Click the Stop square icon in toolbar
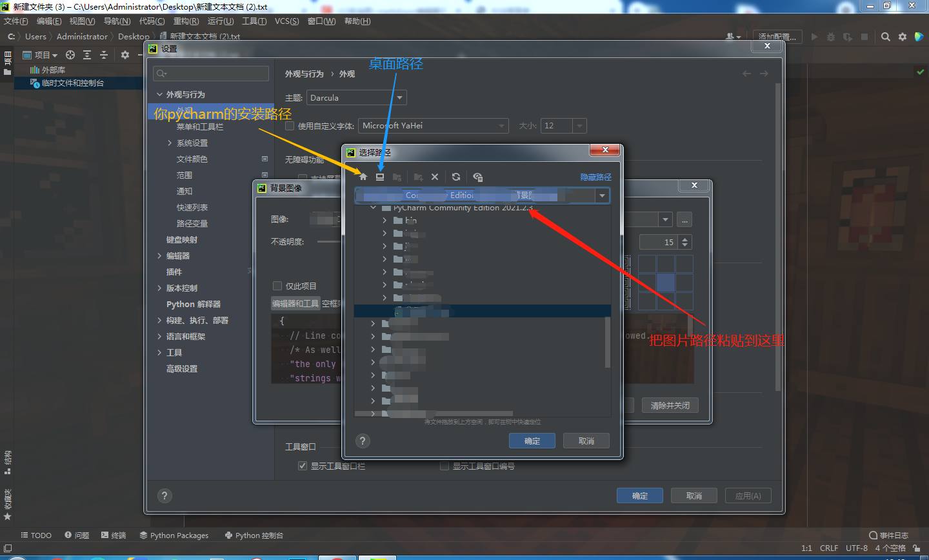Image resolution: width=929 pixels, height=560 pixels. (x=864, y=37)
